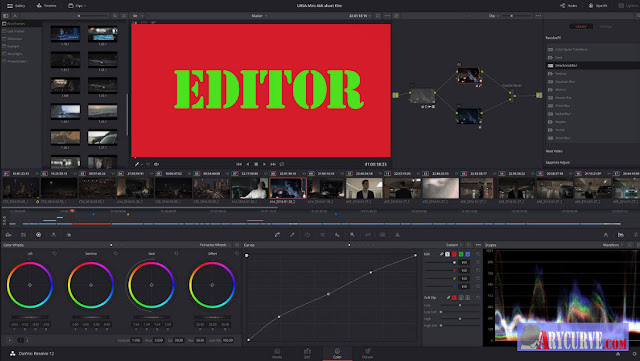Reset the Offset color wheel
This screenshot has height=361, width=640.
click(237, 254)
